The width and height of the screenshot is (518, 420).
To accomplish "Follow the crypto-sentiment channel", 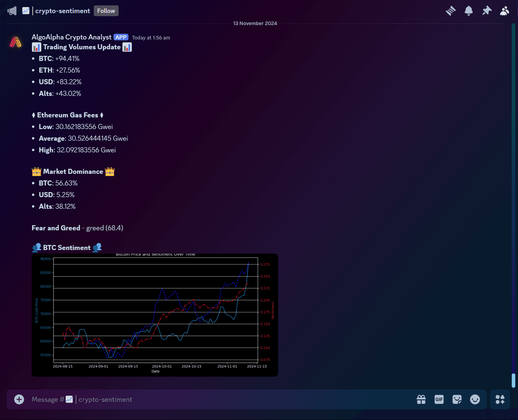I will [x=106, y=10].
